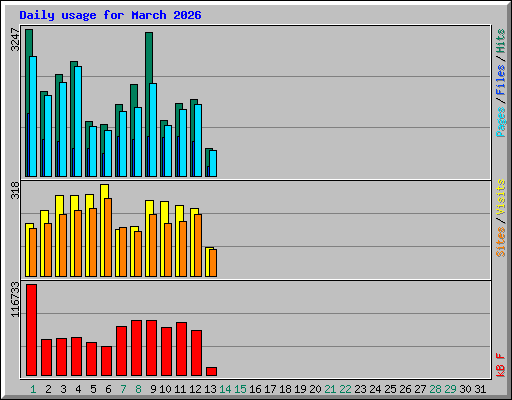Click day 16 on the x-axis
Screen dimensions: 512x400
point(255,389)
